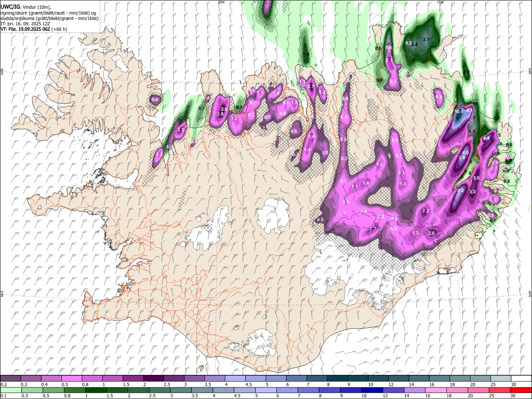Click the dark plum 0.2 snow legend swatch
532x399 pixels.
pyautogui.click(x=10, y=378)
